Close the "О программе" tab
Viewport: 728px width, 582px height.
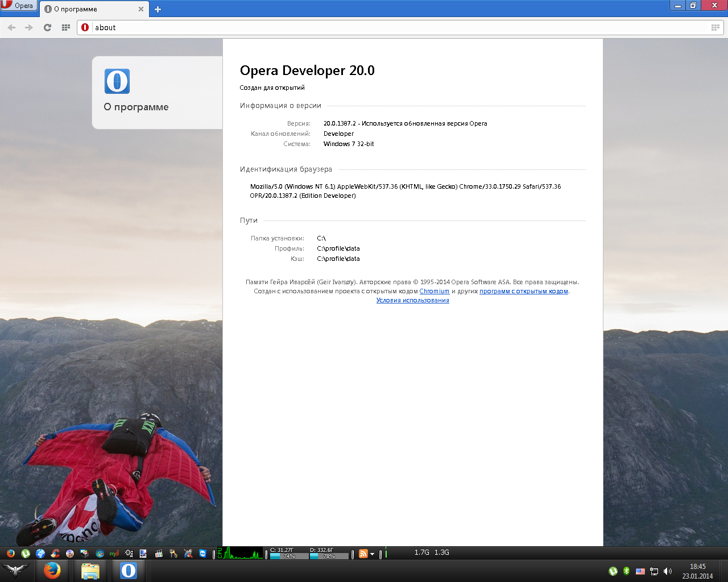141,9
